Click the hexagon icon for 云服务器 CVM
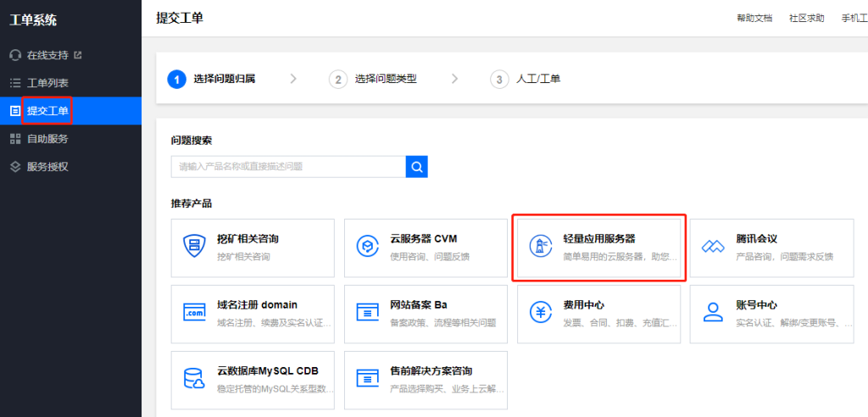 pyautogui.click(x=367, y=247)
